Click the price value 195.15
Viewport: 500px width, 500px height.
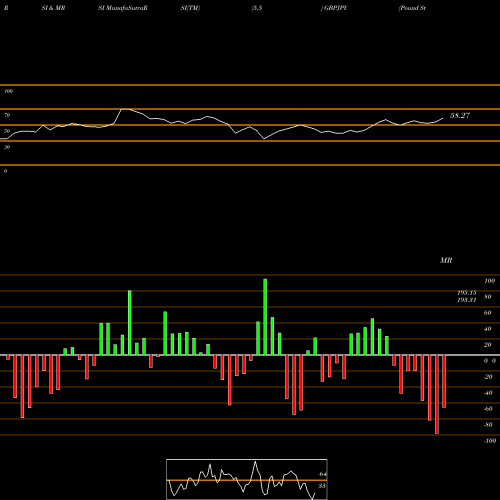click(x=467, y=293)
